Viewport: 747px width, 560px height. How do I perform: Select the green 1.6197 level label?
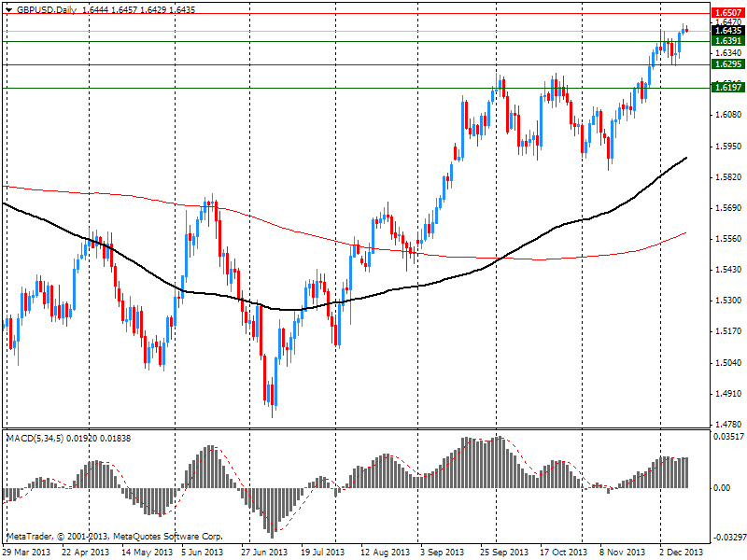point(727,88)
